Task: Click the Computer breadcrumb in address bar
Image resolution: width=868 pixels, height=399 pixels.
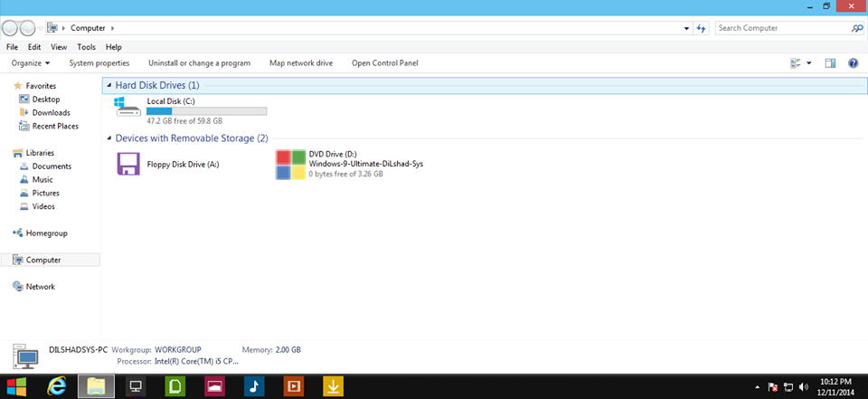Action: click(89, 28)
